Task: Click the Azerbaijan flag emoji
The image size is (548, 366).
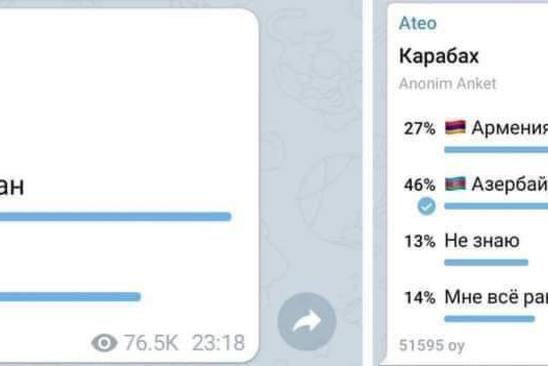Action: pyautogui.click(x=455, y=184)
